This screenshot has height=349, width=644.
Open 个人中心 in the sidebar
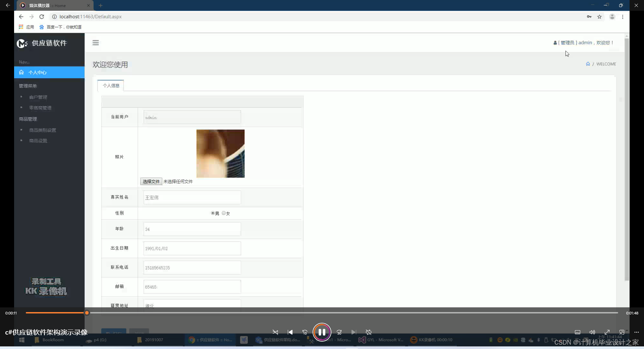pyautogui.click(x=49, y=72)
